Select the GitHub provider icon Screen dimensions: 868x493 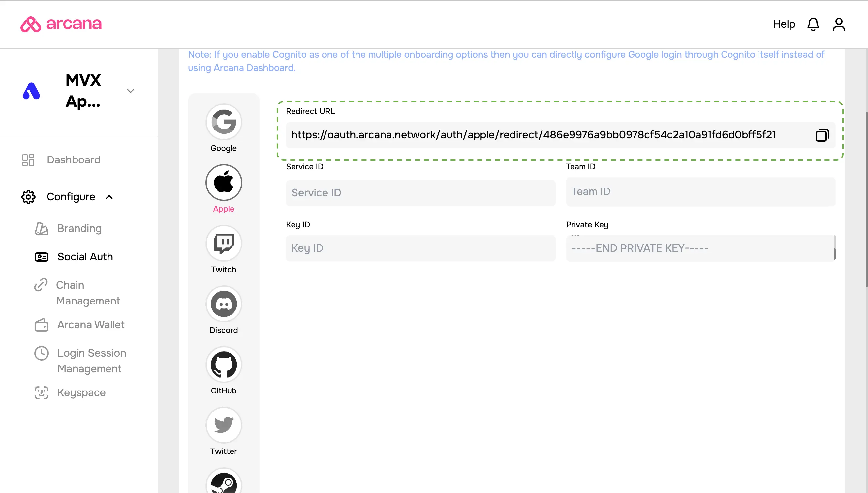tap(224, 364)
